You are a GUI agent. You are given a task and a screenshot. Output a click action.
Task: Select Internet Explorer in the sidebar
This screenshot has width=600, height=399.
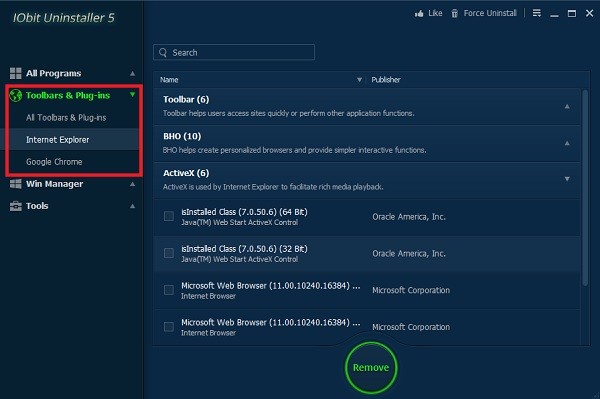(x=57, y=140)
